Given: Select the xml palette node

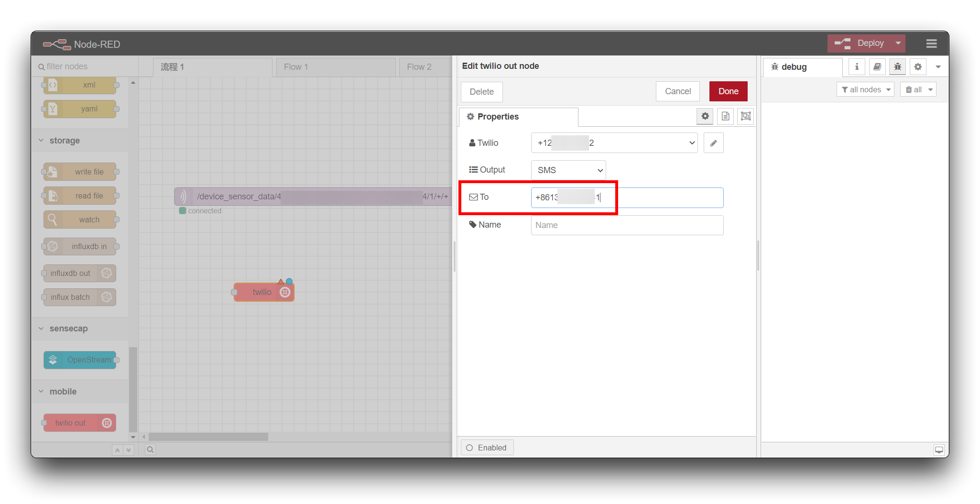Looking at the screenshot, I should [80, 85].
